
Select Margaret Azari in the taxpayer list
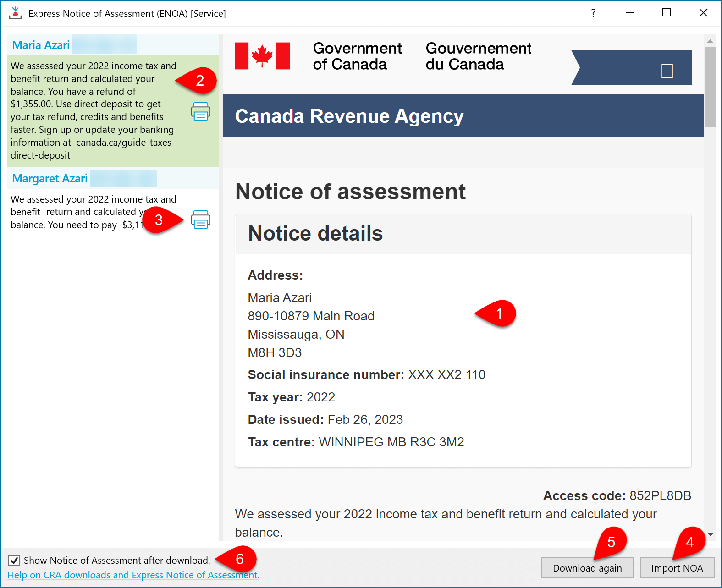tap(50, 178)
